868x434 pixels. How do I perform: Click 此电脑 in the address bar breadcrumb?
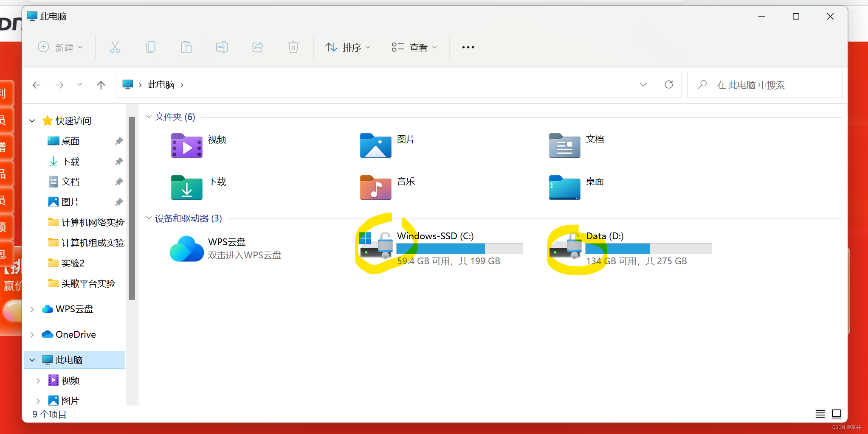(x=161, y=84)
